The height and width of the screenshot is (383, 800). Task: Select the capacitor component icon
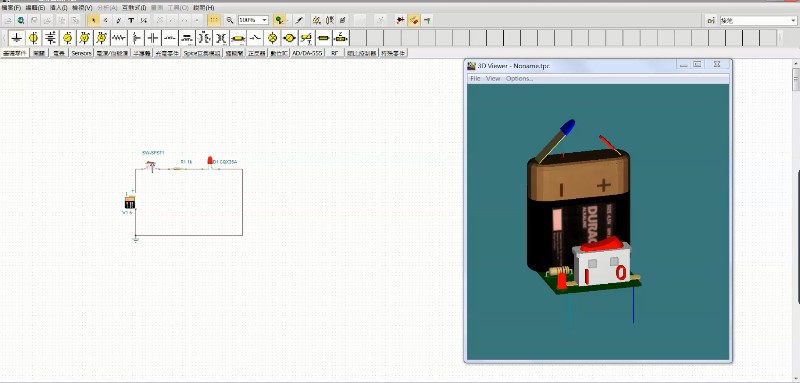pyautogui.click(x=153, y=38)
